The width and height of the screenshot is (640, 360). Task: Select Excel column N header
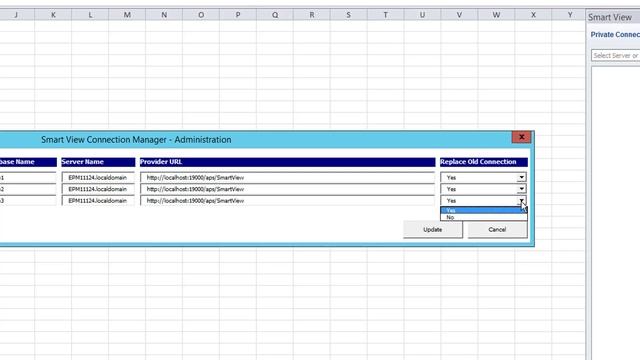164,15
